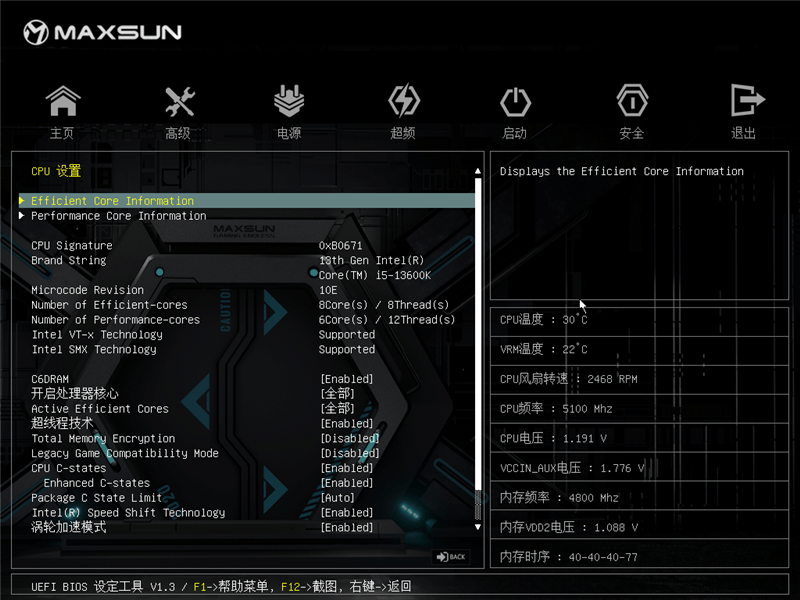This screenshot has width=800, height=600.
Task: Select the Enhanced C-states label
Action: pos(97,483)
